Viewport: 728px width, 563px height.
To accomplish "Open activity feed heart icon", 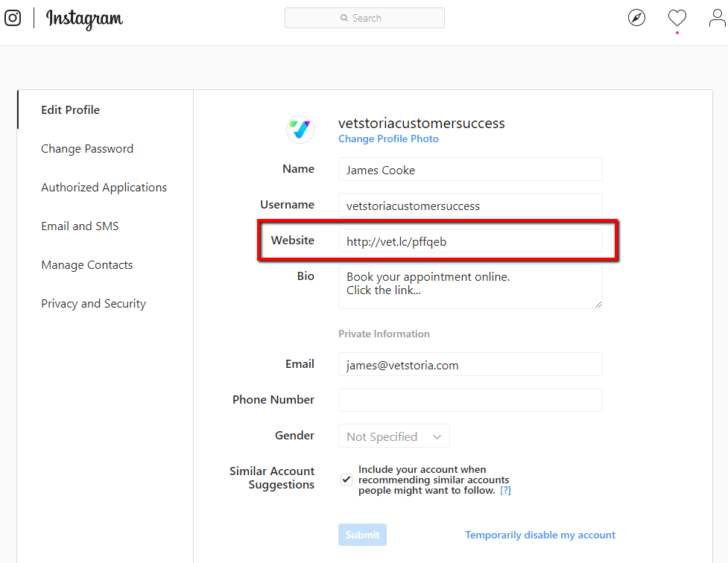I will [x=677, y=18].
